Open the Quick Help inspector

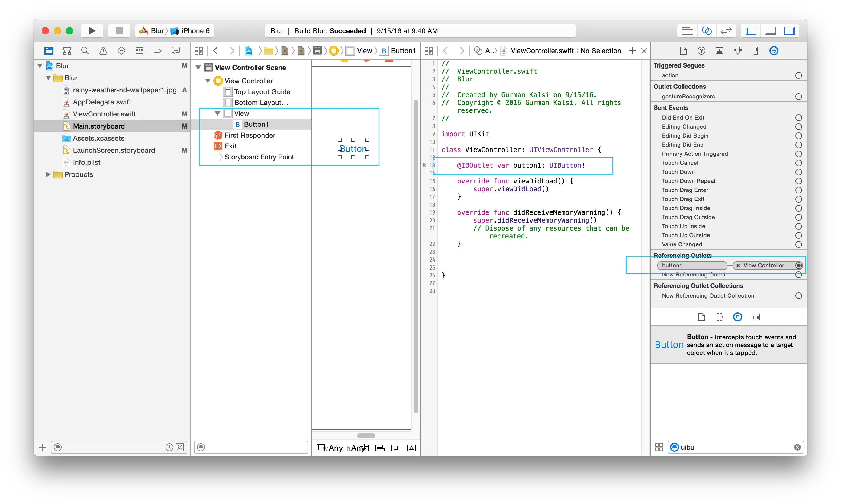tap(701, 51)
